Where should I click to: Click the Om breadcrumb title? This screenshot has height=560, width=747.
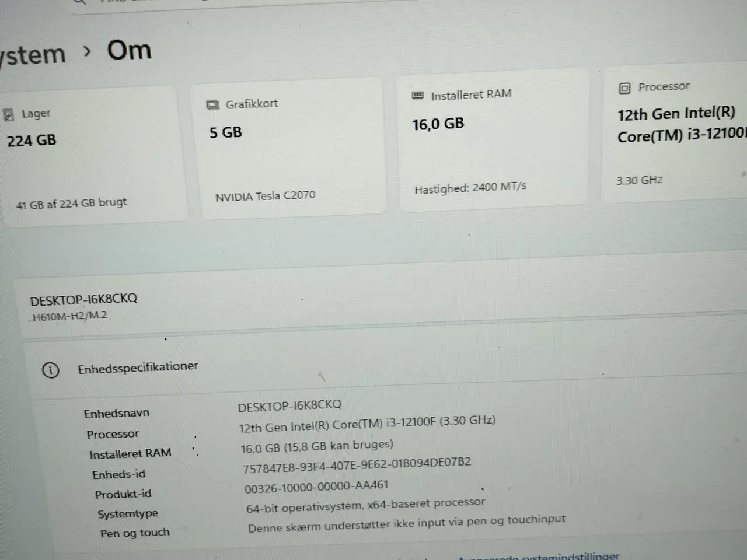pyautogui.click(x=129, y=50)
